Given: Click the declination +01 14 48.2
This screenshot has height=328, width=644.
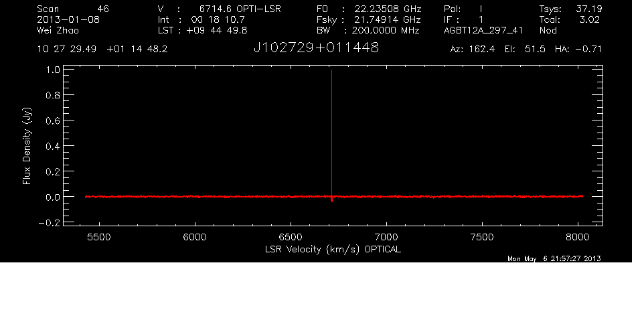Looking at the screenshot, I should [137, 50].
